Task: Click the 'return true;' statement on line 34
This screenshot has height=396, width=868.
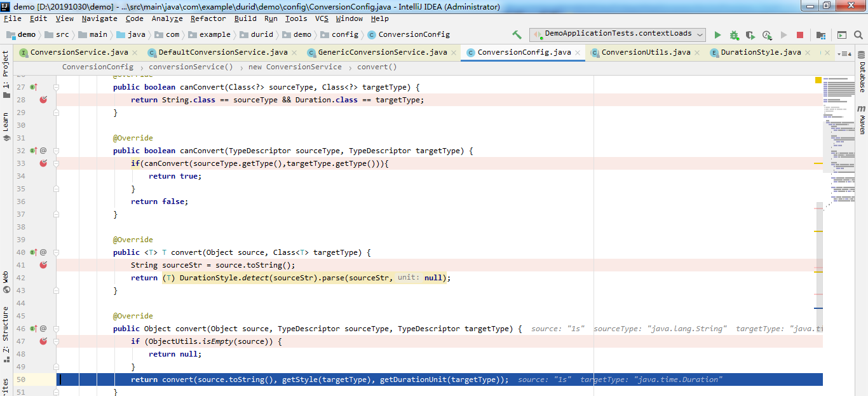Action: 175,176
